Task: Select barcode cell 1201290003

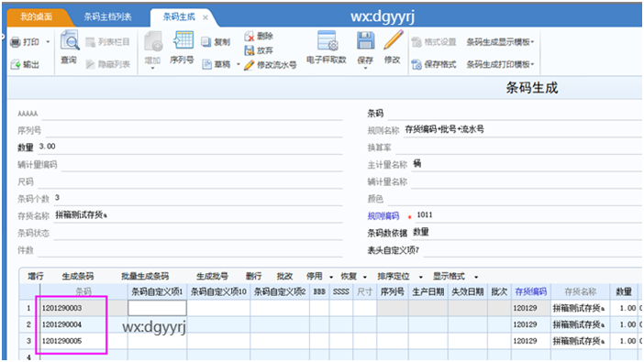Action: pos(83,308)
